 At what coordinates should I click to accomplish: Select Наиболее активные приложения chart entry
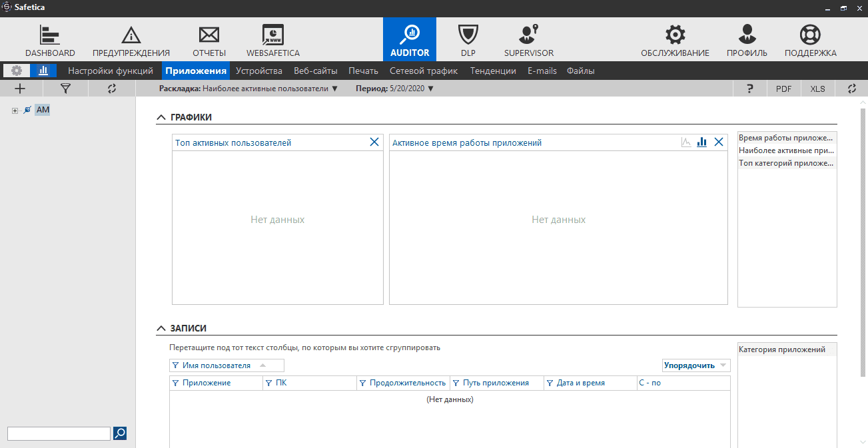click(x=787, y=150)
